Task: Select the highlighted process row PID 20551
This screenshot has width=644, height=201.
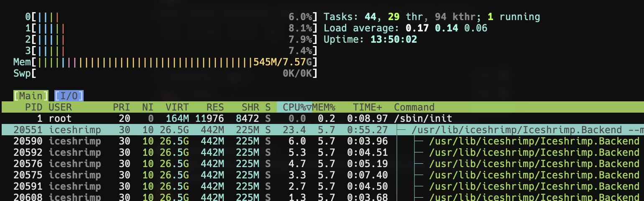Action: pyautogui.click(x=322, y=130)
